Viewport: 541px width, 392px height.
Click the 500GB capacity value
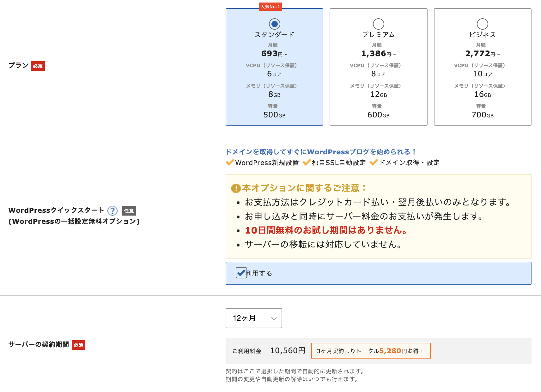click(x=274, y=115)
